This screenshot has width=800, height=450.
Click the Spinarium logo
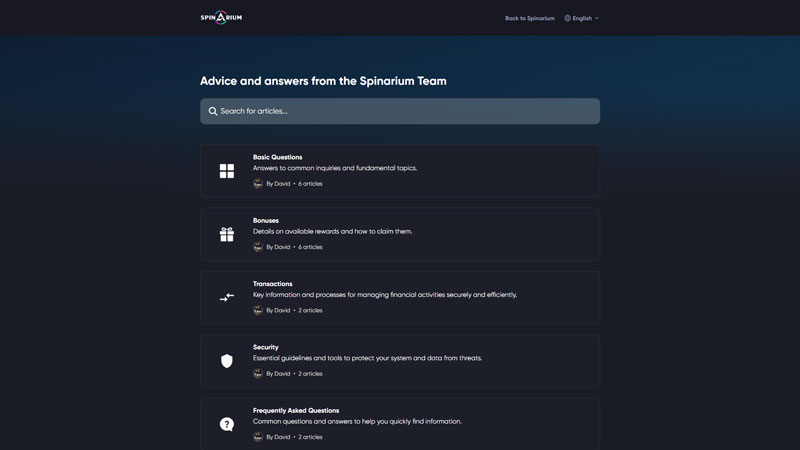point(221,17)
